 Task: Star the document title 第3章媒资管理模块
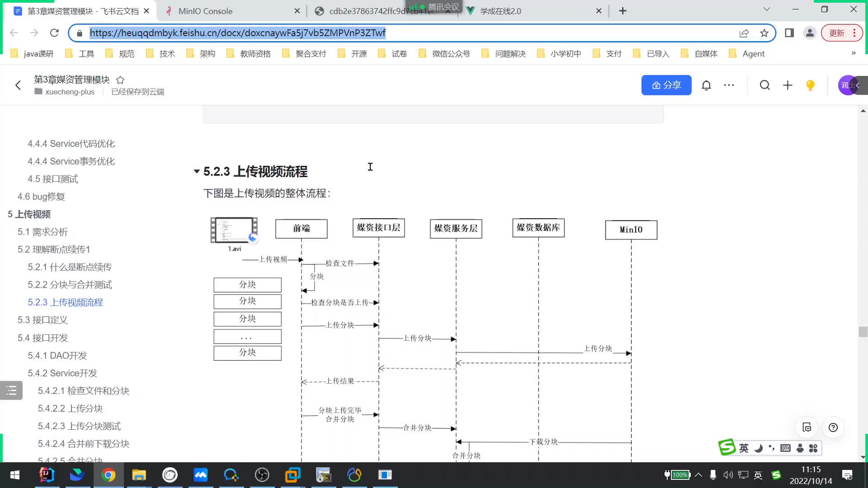tap(120, 80)
